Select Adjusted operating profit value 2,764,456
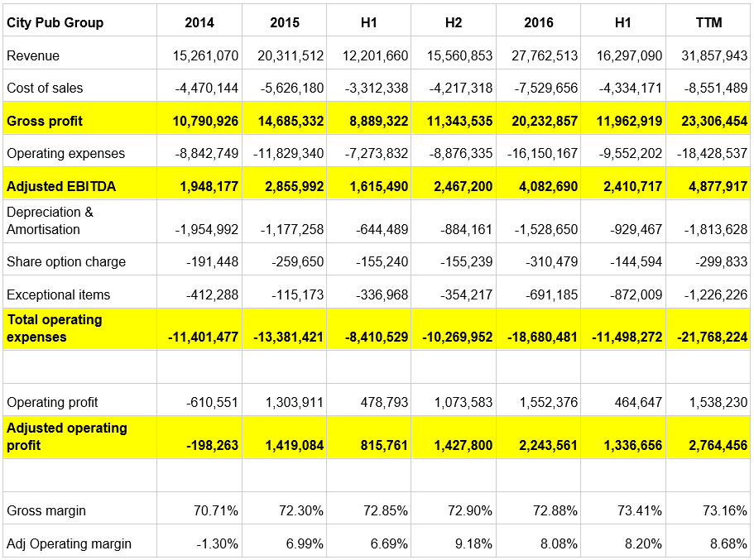This screenshot has height=560, width=754. 718,445
